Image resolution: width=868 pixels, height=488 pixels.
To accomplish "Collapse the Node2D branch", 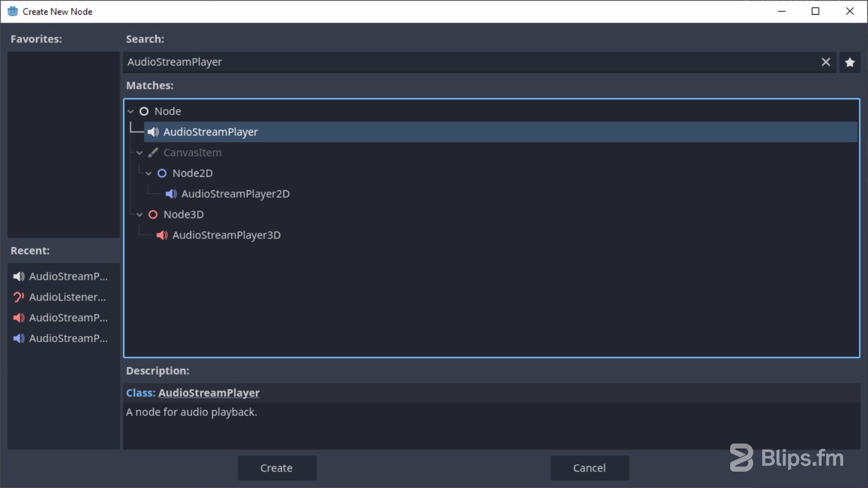I will [x=149, y=173].
